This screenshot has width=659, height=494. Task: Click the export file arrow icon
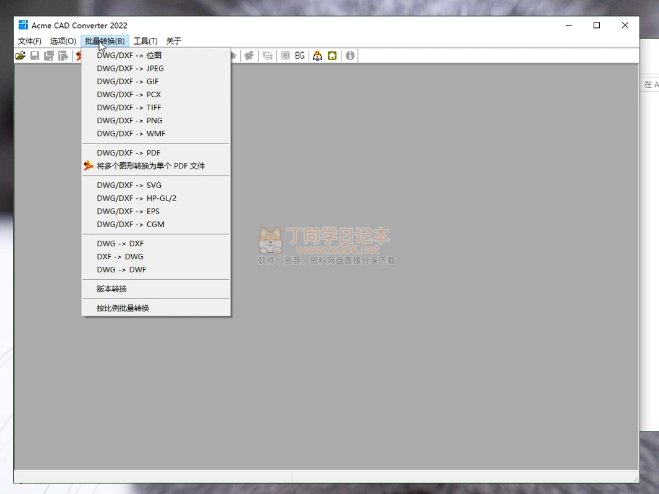[63, 55]
